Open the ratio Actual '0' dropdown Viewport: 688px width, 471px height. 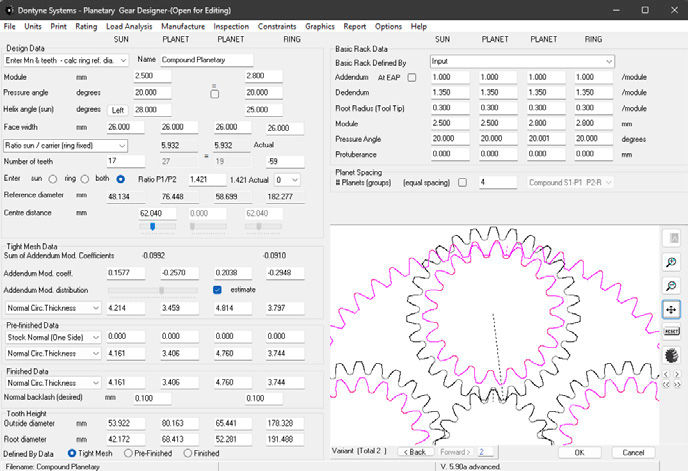point(287,180)
